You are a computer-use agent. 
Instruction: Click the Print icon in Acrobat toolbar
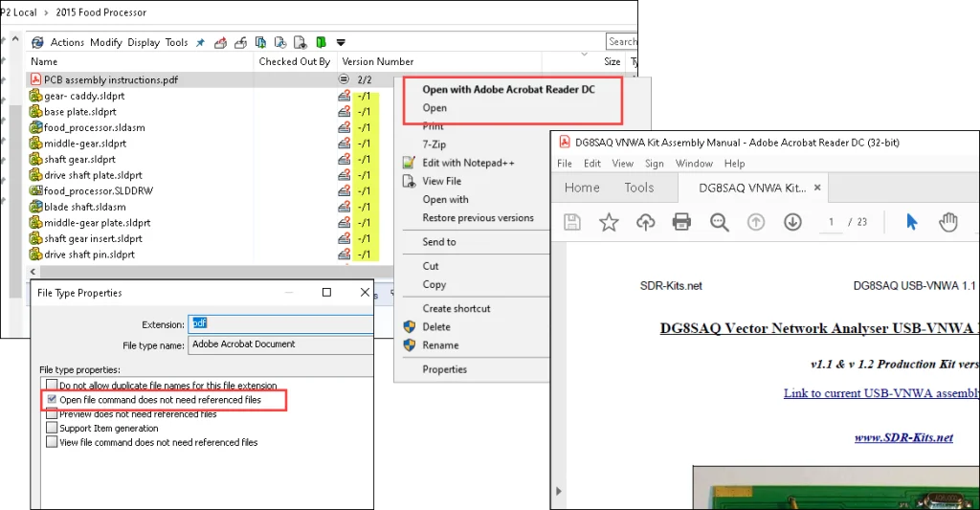pyautogui.click(x=681, y=222)
